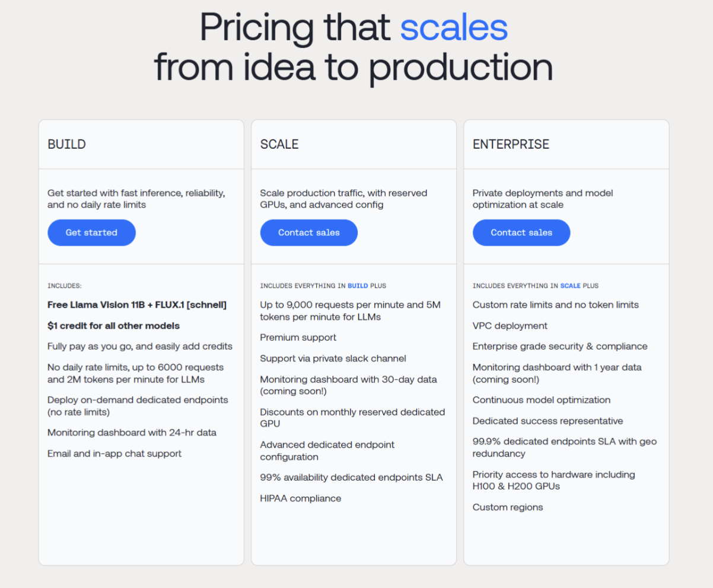This screenshot has width=713, height=588.
Task: Click Dedicated success representative line
Action: click(x=548, y=421)
